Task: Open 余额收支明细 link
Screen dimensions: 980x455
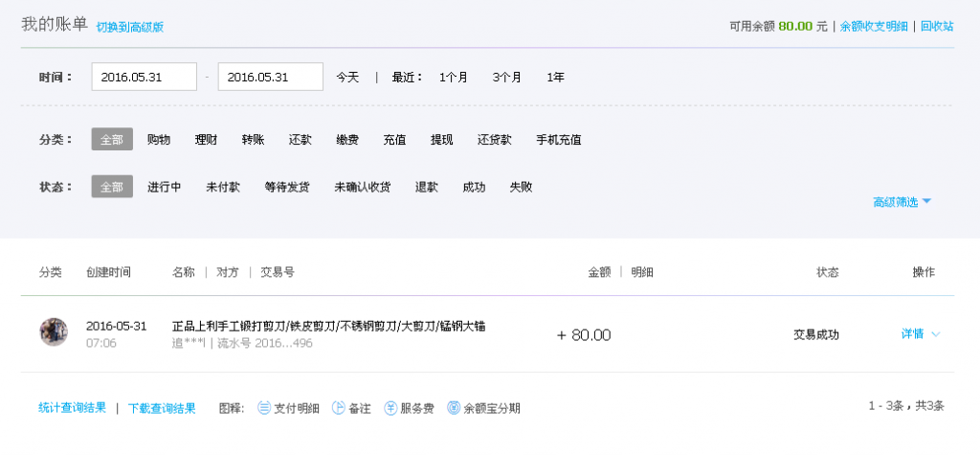Action: (874, 27)
